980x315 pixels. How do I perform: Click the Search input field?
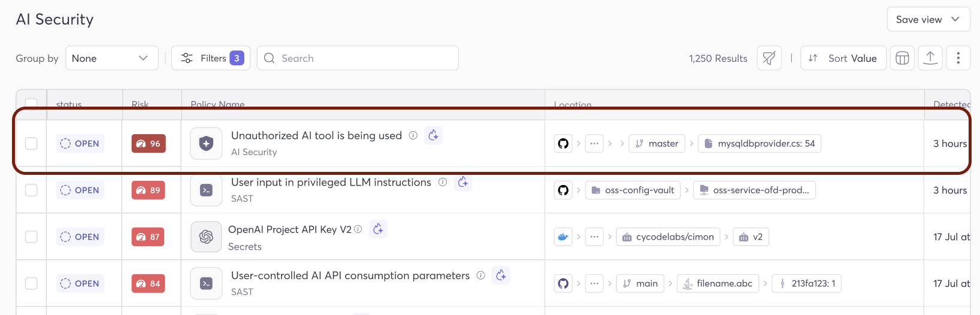(x=358, y=58)
